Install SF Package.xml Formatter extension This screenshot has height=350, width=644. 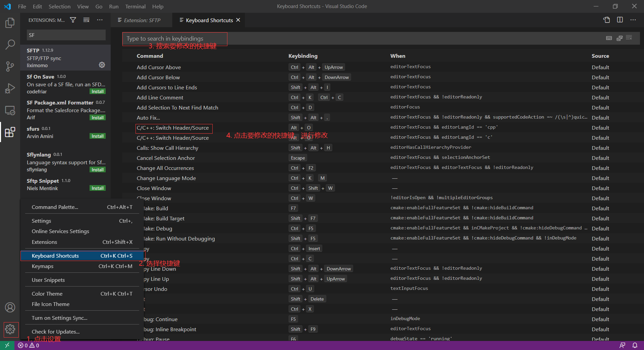click(x=98, y=118)
